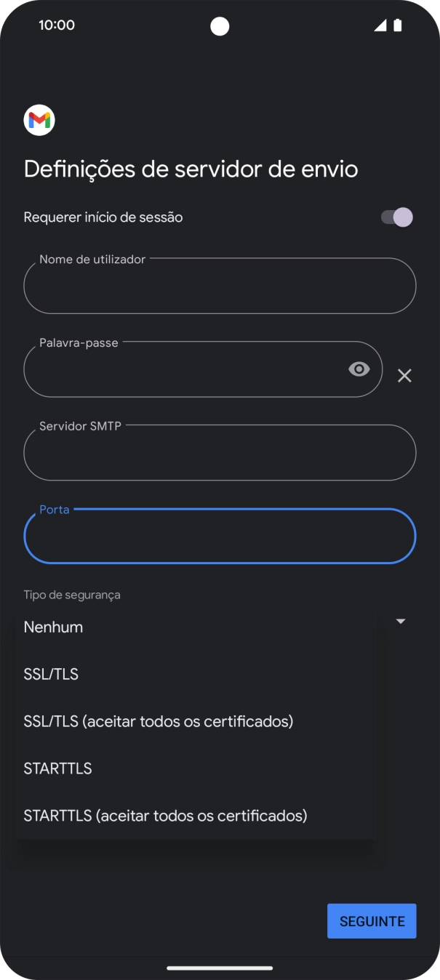Collapse the Tipo de segurança dropdown arrow
440x980 pixels.
pyautogui.click(x=400, y=622)
